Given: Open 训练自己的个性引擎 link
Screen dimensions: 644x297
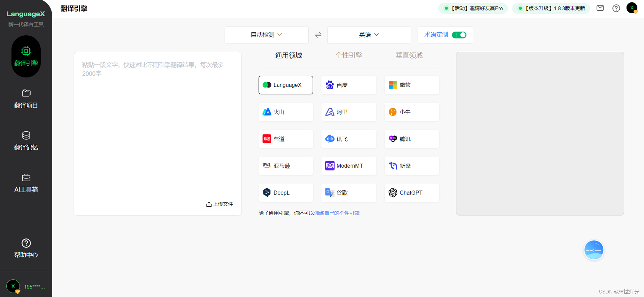Looking at the screenshot, I should pyautogui.click(x=337, y=213).
